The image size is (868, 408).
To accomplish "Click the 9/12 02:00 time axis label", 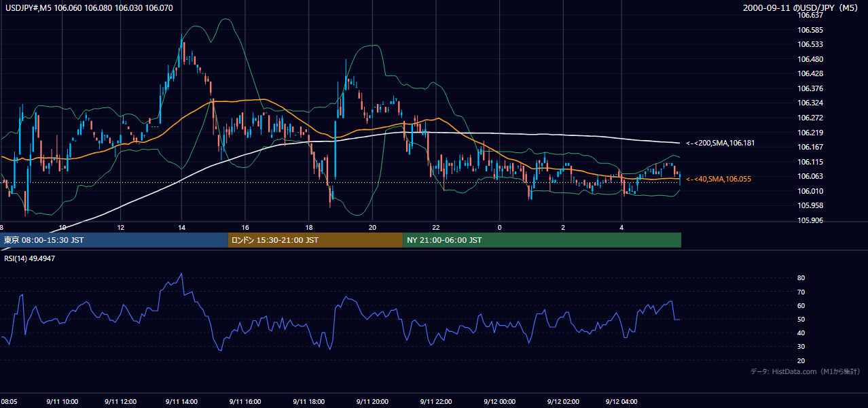I will point(563,401).
